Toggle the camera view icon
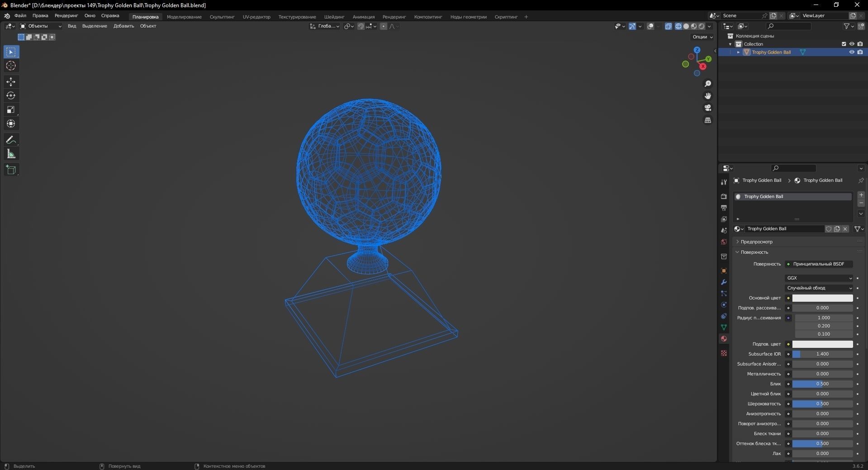 click(708, 108)
